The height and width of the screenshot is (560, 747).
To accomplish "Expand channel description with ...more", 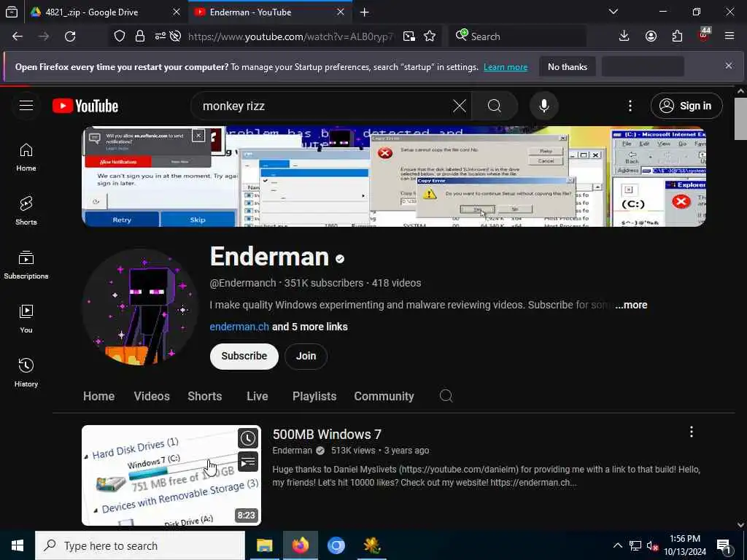I will pos(631,305).
